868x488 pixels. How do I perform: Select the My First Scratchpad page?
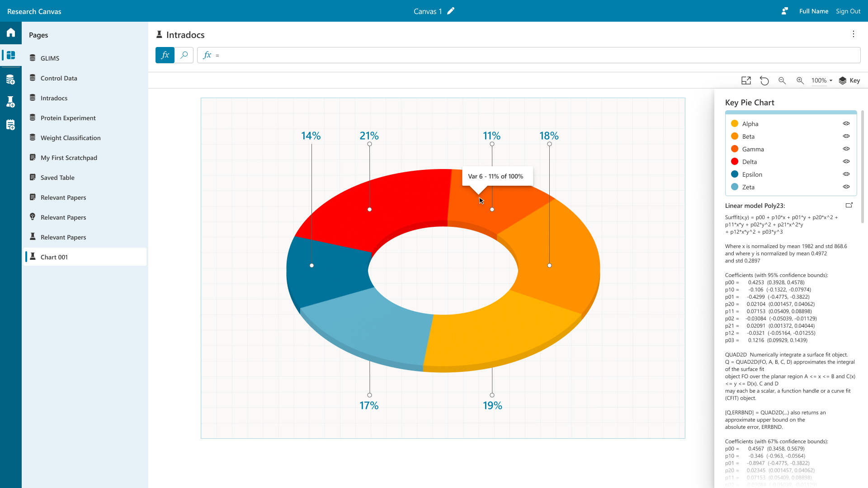[x=69, y=158]
